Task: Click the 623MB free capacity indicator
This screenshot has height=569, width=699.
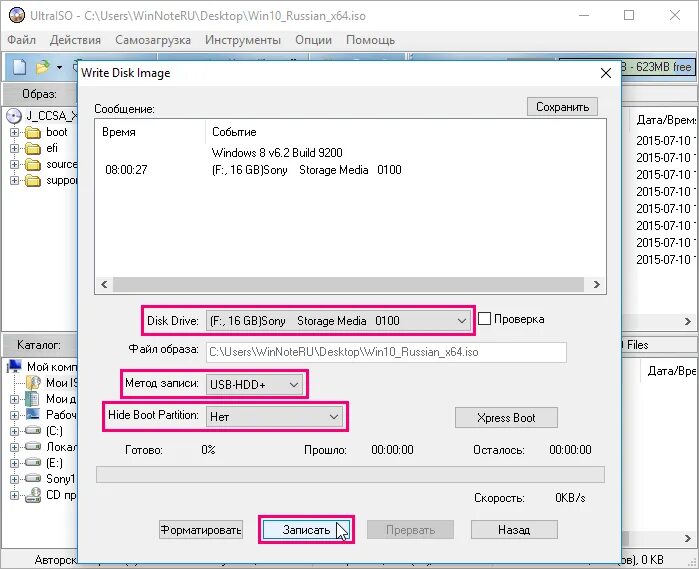Action: pos(659,67)
